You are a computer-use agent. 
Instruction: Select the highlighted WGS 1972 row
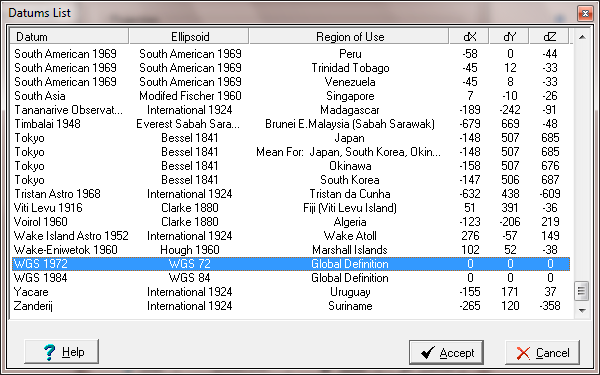point(291,264)
